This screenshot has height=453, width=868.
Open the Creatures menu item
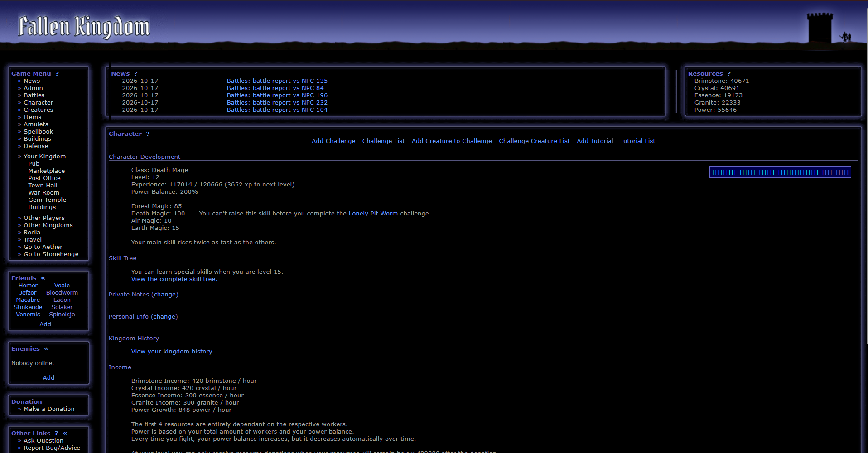pos(39,110)
